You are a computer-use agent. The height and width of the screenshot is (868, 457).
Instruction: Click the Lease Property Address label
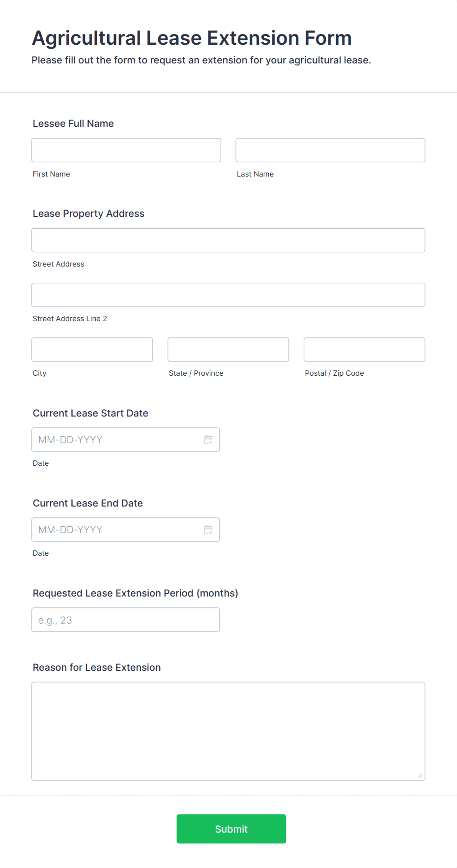tap(88, 213)
